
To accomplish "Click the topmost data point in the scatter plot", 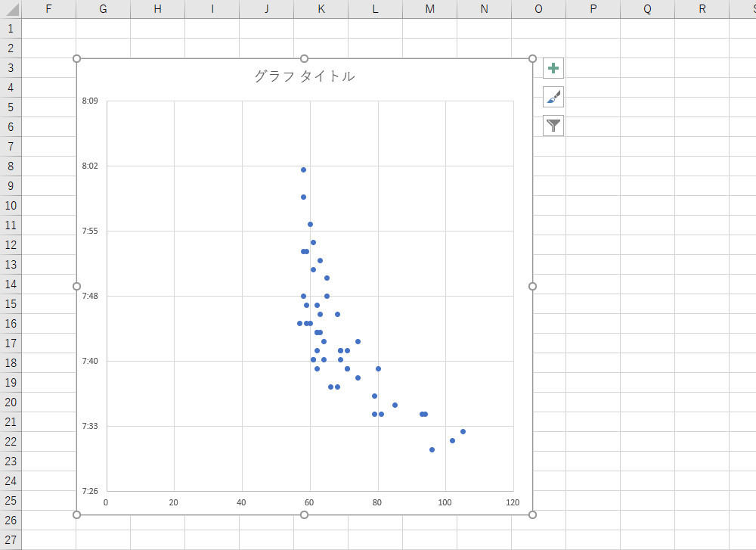I will (x=303, y=169).
